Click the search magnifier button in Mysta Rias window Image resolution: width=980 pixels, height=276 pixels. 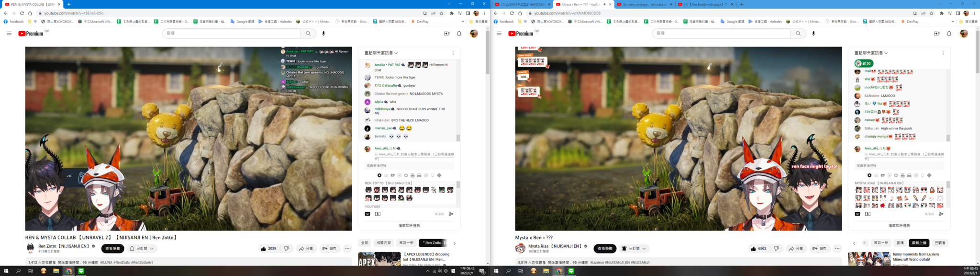[x=798, y=34]
